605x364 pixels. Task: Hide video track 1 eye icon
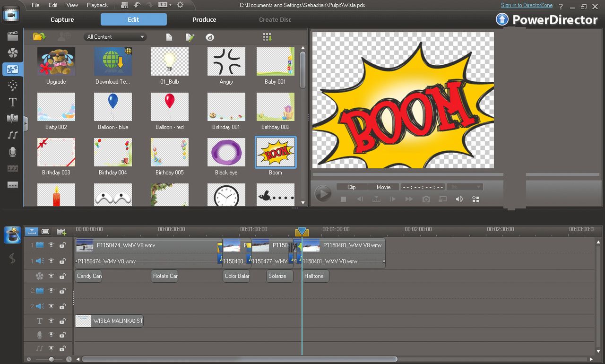click(51, 245)
